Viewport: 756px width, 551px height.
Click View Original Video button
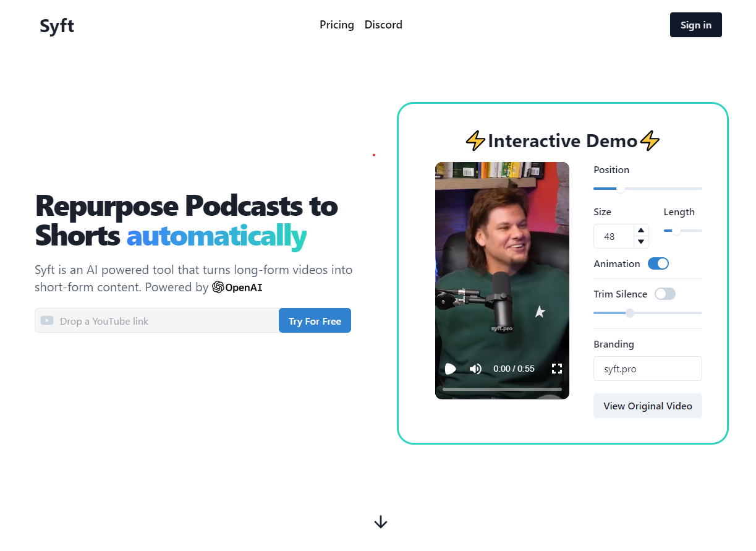(647, 406)
